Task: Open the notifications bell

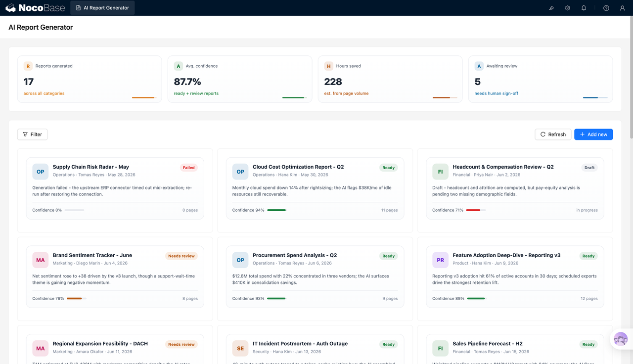Action: (584, 8)
